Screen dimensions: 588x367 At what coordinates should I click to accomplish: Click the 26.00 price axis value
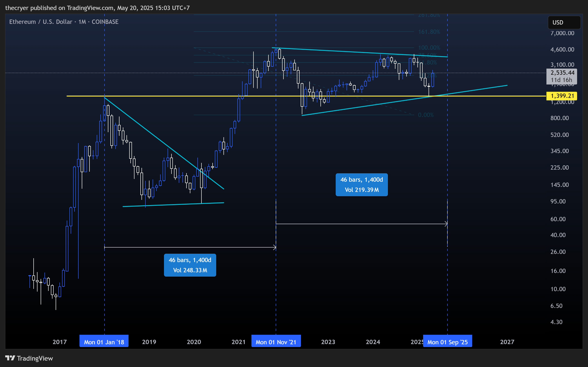(558, 252)
